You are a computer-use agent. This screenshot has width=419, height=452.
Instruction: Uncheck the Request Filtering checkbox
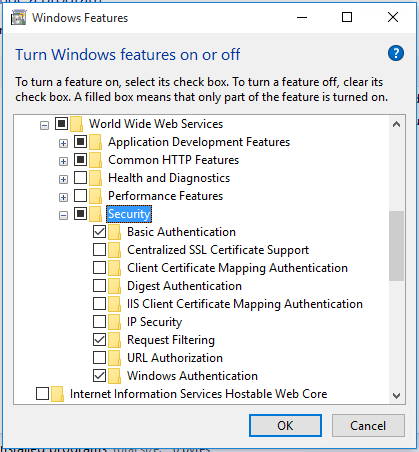pyautogui.click(x=99, y=340)
